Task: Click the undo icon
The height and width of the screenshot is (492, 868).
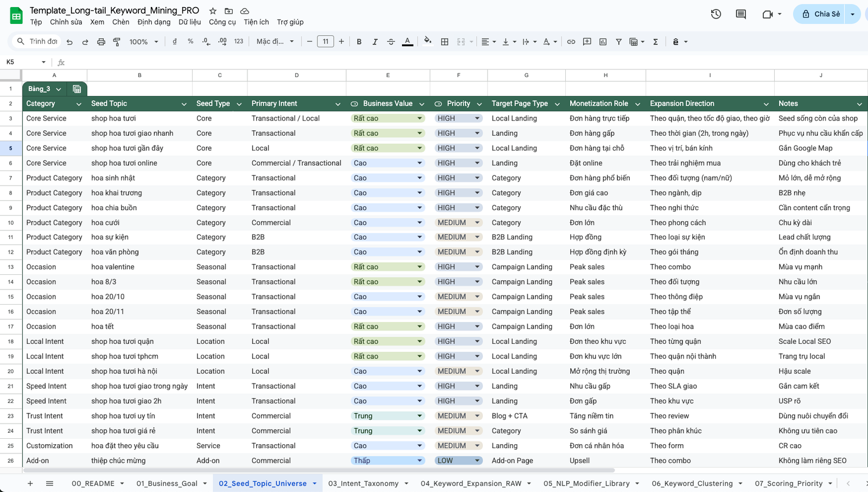Action: (69, 42)
